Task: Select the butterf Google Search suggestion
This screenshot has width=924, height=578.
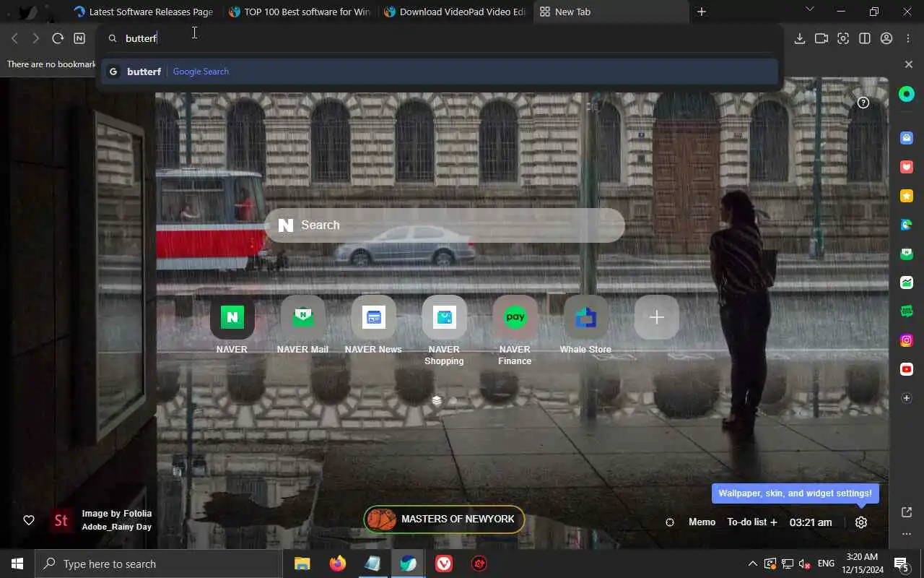Action: (439, 72)
